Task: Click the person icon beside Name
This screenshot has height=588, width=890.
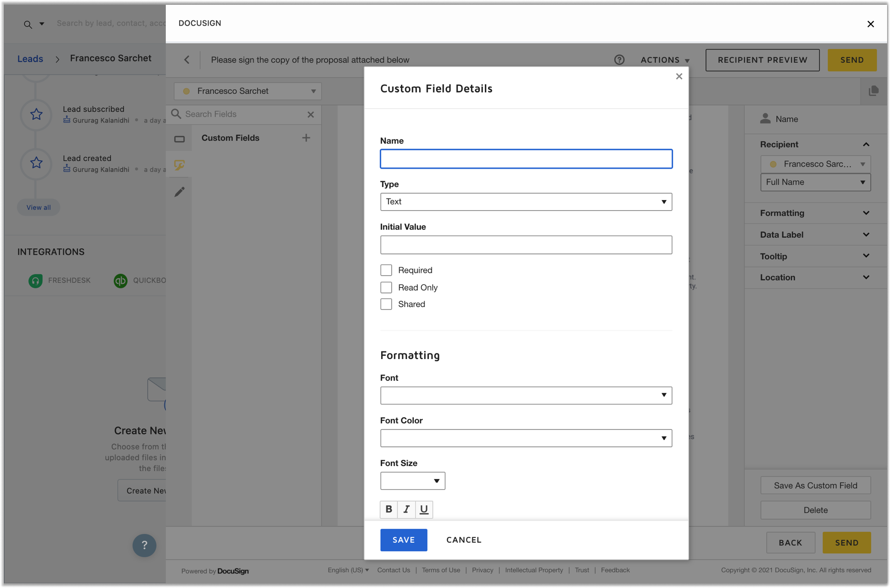Action: pos(765,119)
